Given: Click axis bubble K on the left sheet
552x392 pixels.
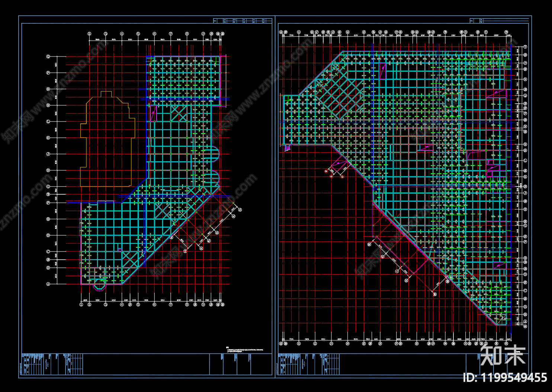Looking at the screenshot, I should coord(48,138).
